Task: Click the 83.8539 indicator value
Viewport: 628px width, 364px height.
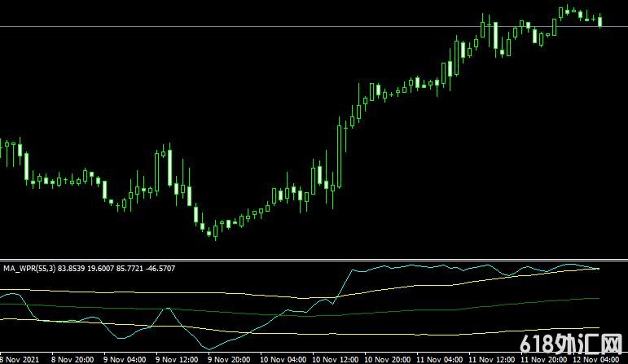Action: pyautogui.click(x=72, y=268)
